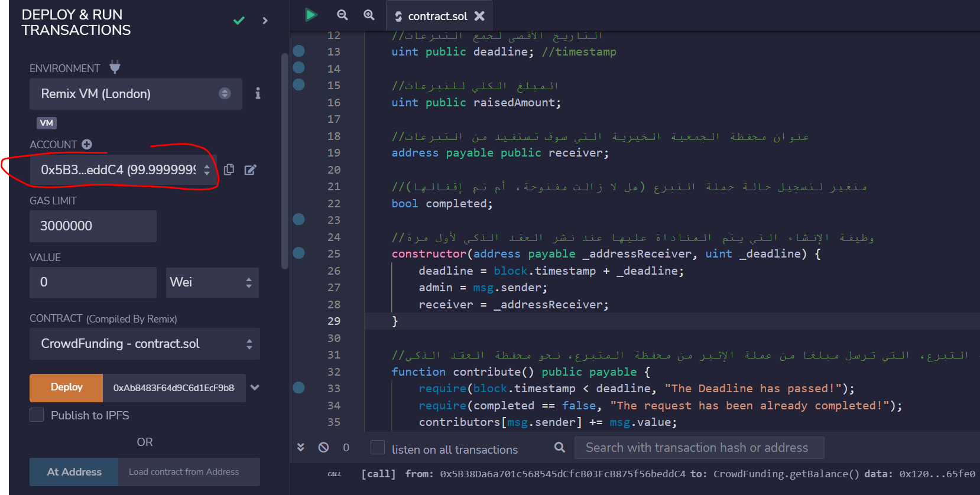Click the [call] log entry in terminal
The image size is (980, 495).
(378, 474)
